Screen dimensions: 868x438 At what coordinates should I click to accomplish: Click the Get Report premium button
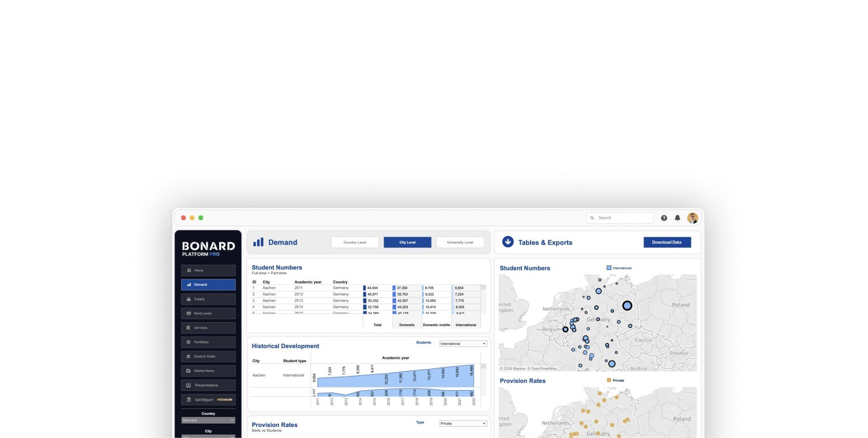click(x=208, y=400)
